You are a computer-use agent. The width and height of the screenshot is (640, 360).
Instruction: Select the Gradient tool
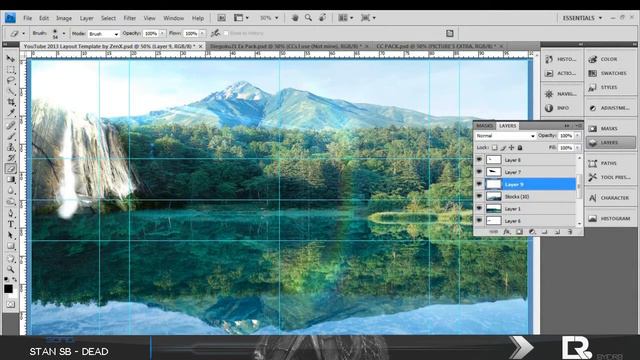(x=11, y=180)
